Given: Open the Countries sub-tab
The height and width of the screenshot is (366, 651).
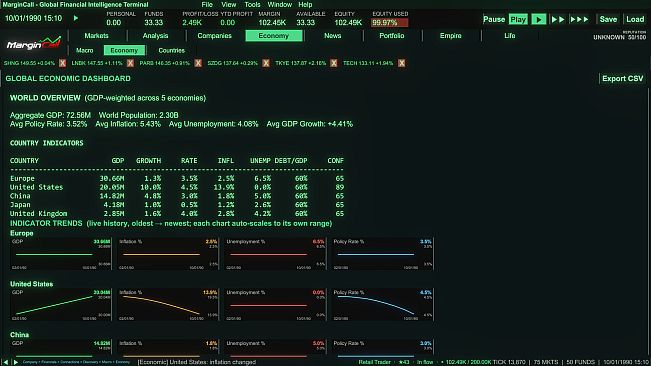Looking at the screenshot, I should [171, 50].
